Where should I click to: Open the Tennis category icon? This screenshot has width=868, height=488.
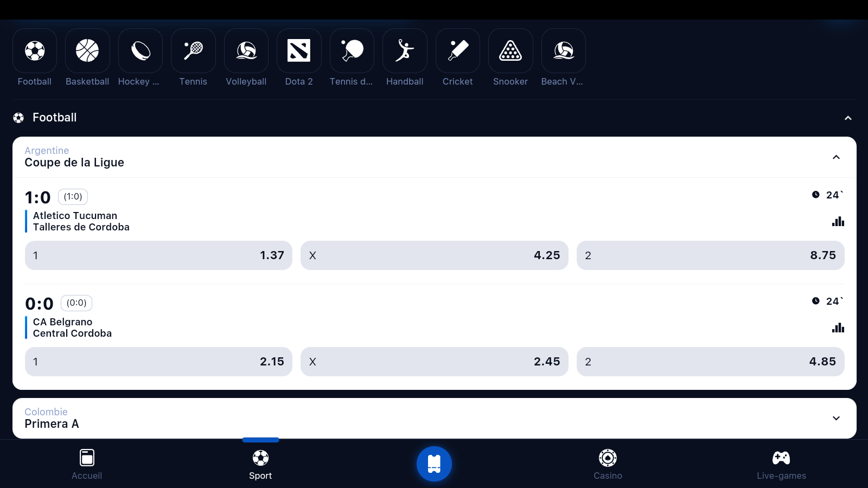[193, 51]
